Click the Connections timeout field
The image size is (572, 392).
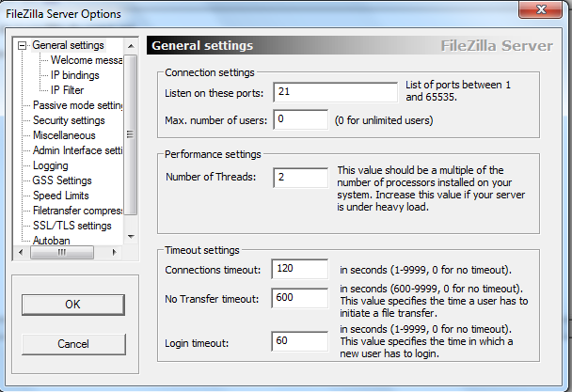point(300,269)
